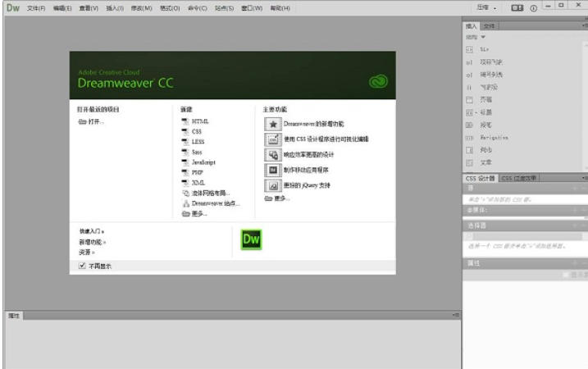Image resolution: width=588 pixels, height=369 pixels.
Task: Click the better jQuery support icon
Action: point(273,185)
